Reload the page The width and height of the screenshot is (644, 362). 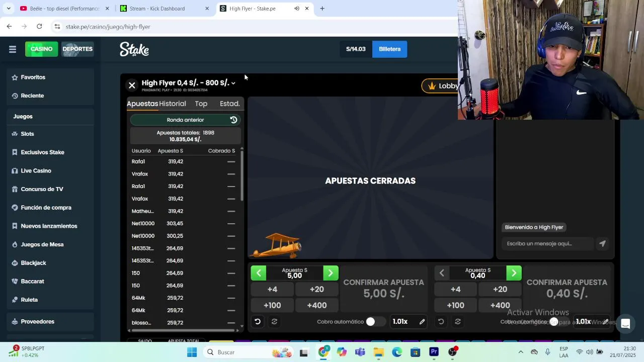click(39, 27)
